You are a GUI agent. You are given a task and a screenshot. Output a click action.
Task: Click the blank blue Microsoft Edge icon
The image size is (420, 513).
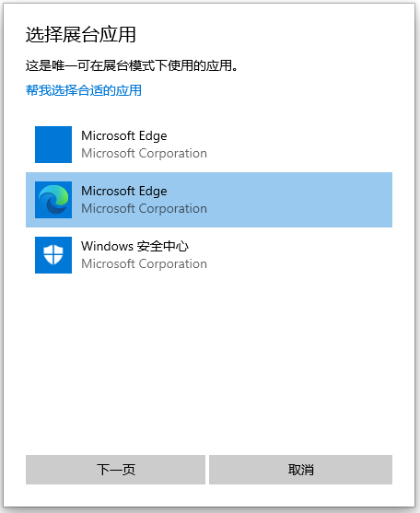(x=53, y=145)
